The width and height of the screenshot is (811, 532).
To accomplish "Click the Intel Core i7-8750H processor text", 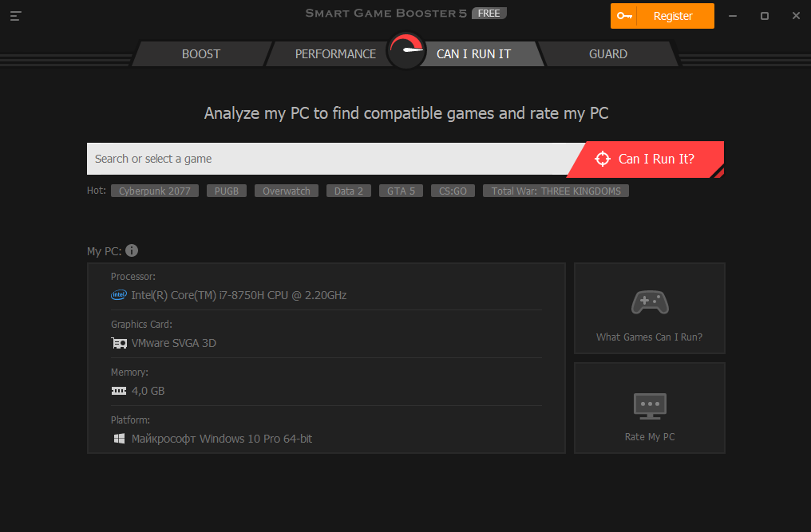I will click(x=239, y=295).
